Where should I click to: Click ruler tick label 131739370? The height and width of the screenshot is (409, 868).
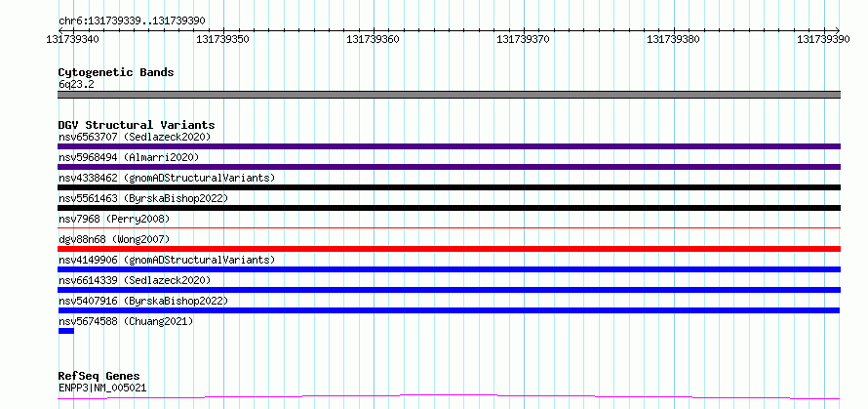point(523,39)
